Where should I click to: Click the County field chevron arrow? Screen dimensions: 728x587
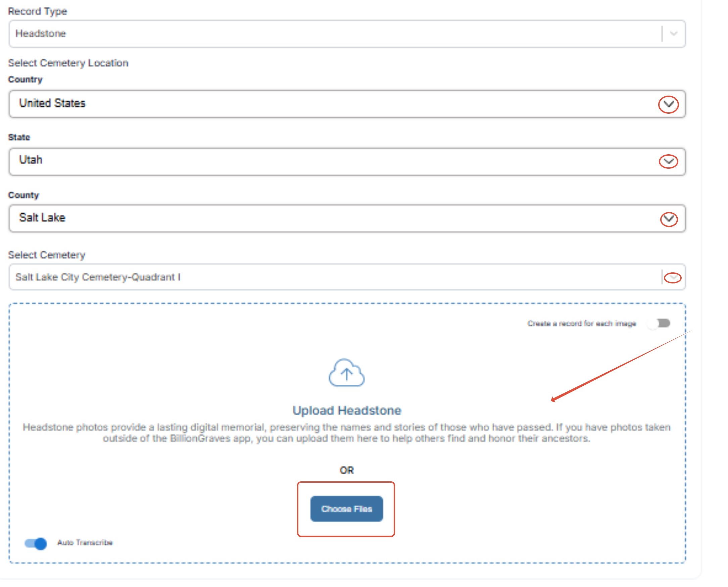click(669, 219)
